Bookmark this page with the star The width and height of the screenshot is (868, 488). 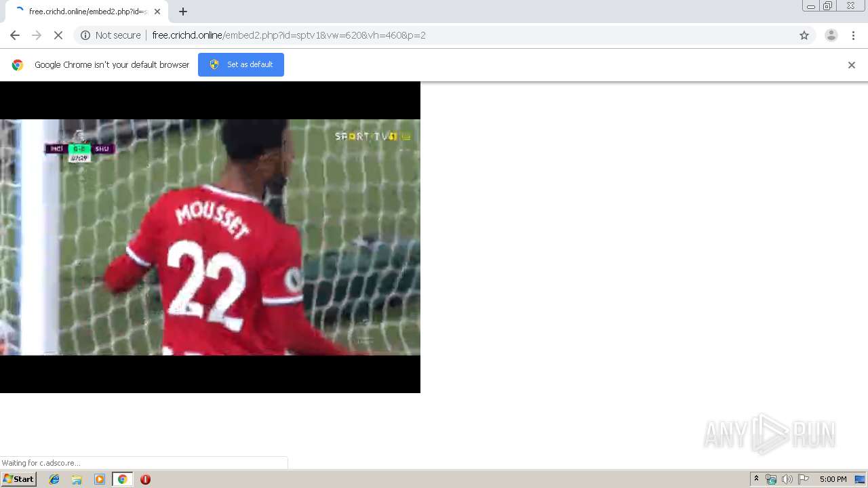click(804, 35)
